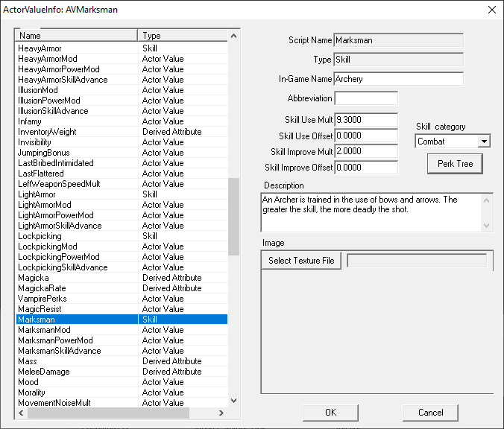The image size is (504, 429).
Task: Sort list by Type column header
Action: pos(183,36)
